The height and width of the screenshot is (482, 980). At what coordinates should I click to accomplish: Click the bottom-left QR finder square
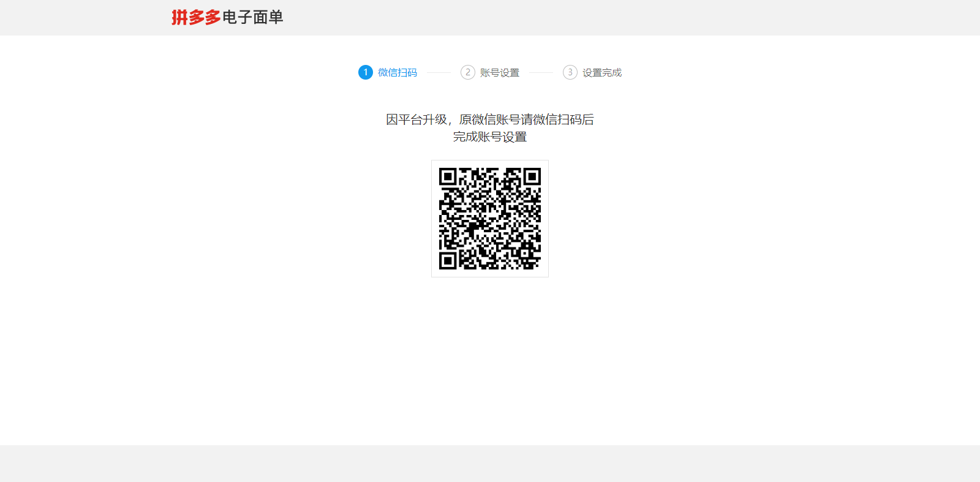pos(448,261)
